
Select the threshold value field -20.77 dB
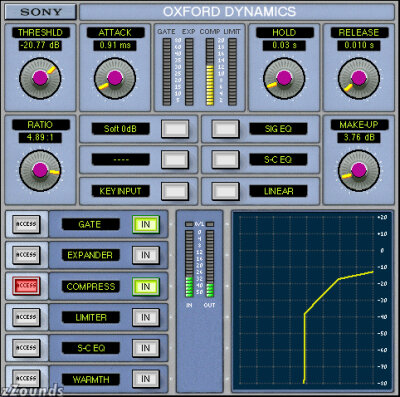40,45
